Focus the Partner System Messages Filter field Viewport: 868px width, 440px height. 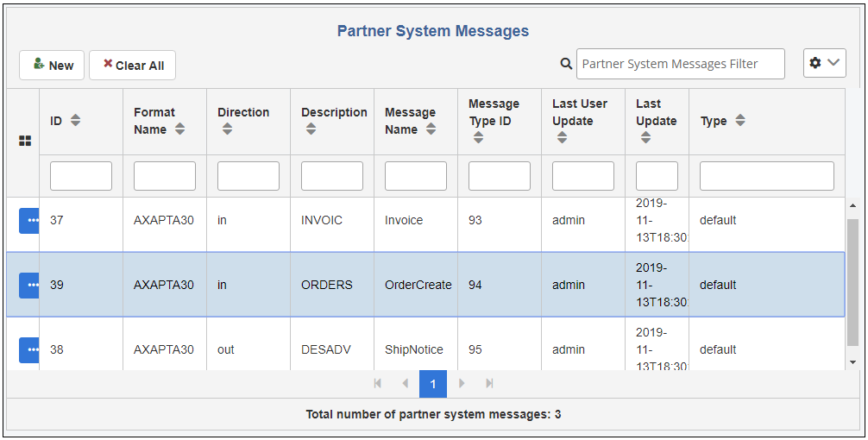[x=681, y=64]
